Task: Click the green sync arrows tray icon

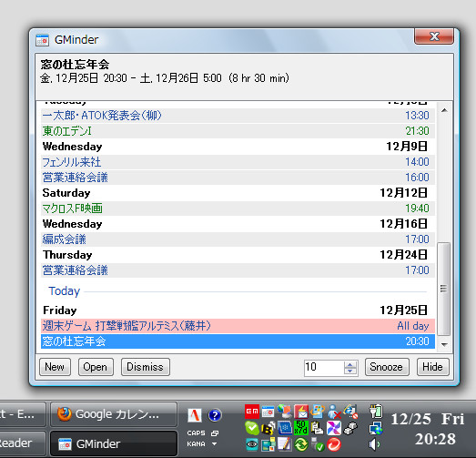Action: [301, 444]
